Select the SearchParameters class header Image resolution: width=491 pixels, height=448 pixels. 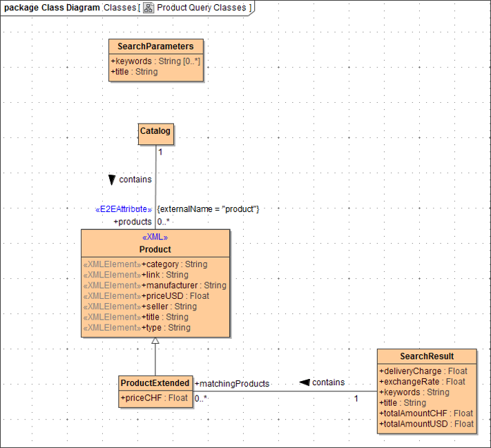(x=155, y=46)
